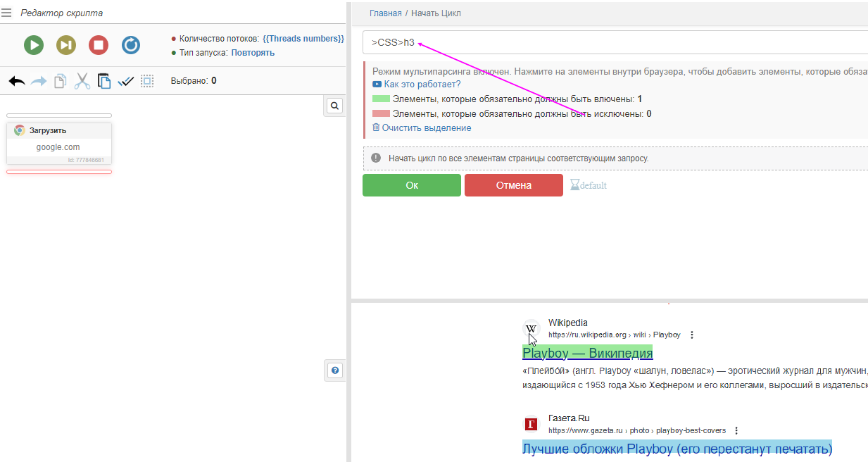The height and width of the screenshot is (462, 868).
Task: Open the magnifier search in script panel
Action: 335,106
